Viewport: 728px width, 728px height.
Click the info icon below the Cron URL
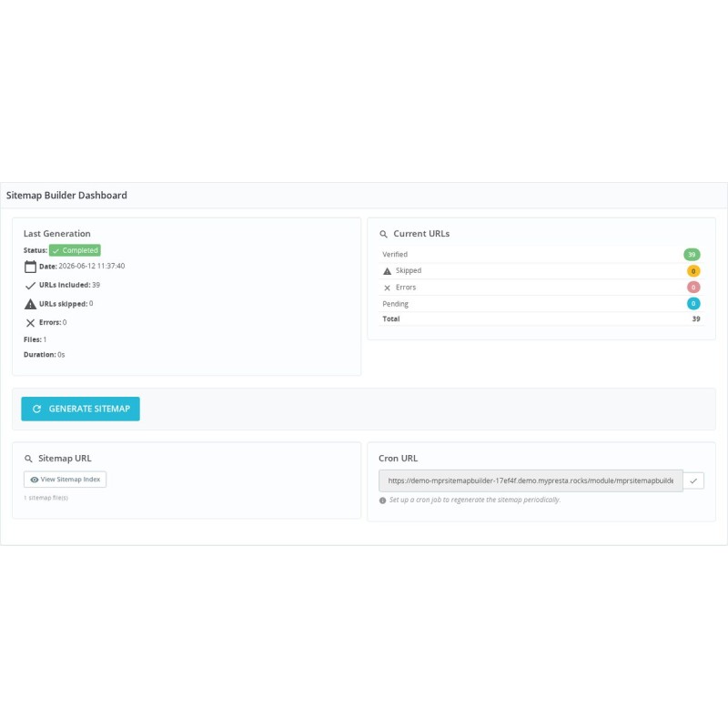coord(382,500)
